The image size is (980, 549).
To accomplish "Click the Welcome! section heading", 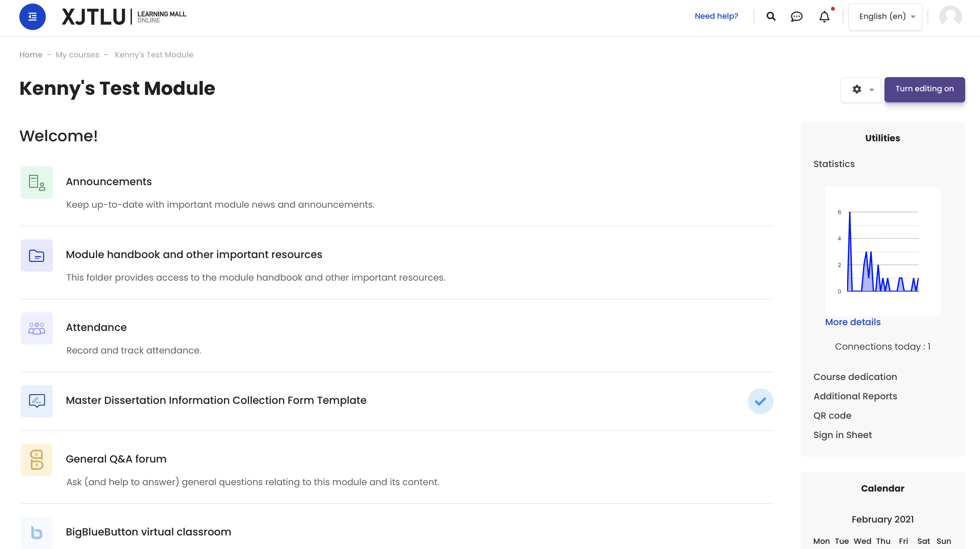I will click(59, 136).
